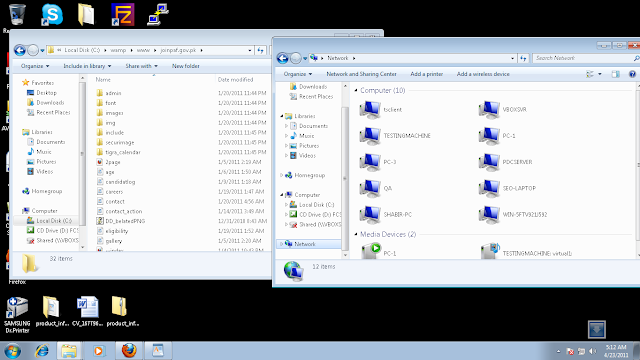Open Organize menu in joinpaf.gov.pk window
Viewport: 640px width, 360px height.
pos(35,66)
